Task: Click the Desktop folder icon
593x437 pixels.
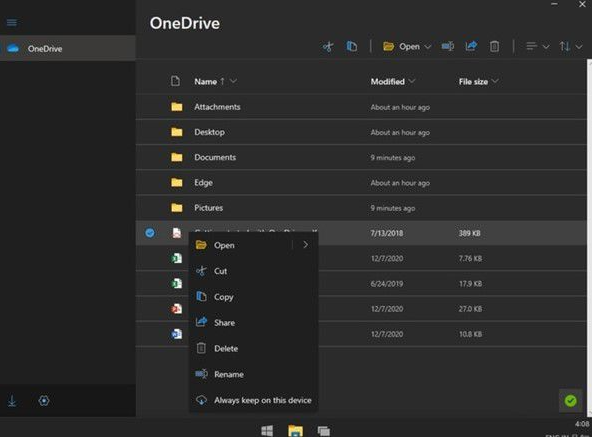Action: coord(177,132)
